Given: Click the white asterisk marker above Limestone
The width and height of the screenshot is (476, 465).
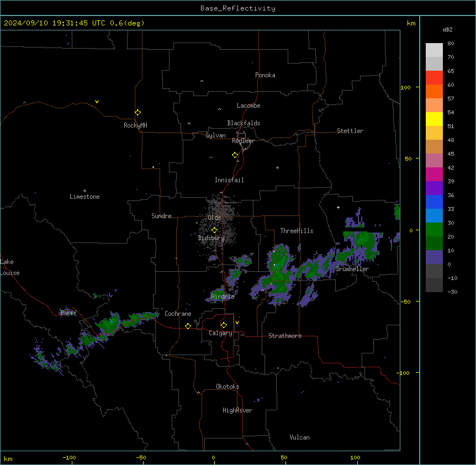Looking at the screenshot, I should click(x=84, y=191).
